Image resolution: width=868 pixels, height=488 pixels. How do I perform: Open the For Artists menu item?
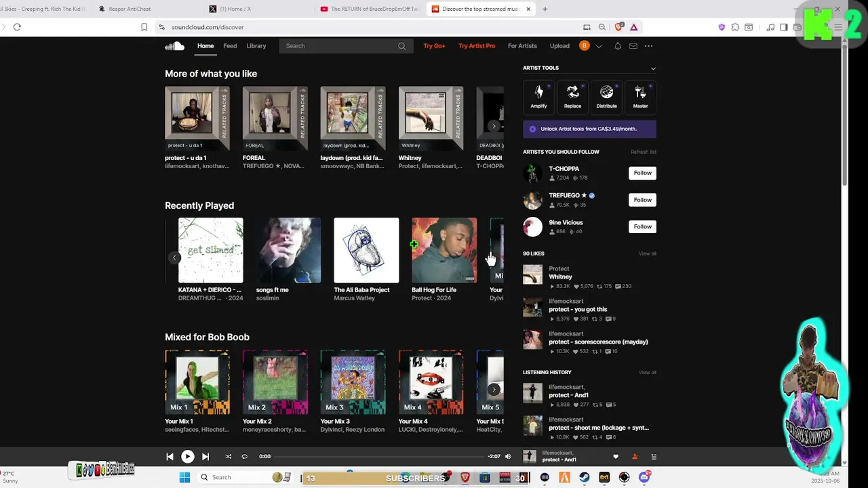[x=522, y=46]
